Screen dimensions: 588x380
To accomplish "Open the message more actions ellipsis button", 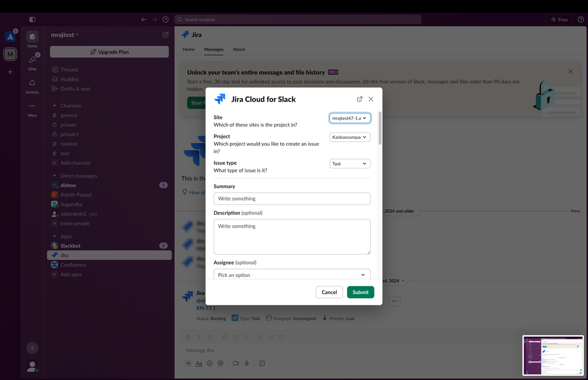I will coord(394,301).
